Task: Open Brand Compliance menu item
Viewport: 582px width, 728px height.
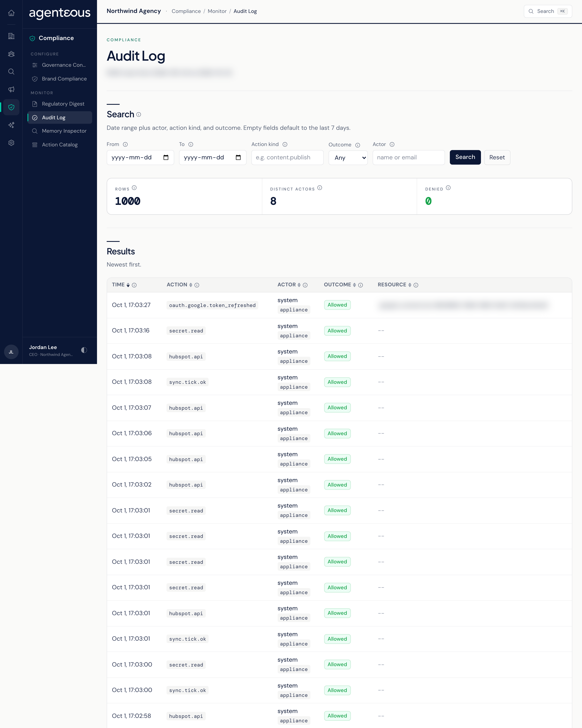Action: point(60,79)
